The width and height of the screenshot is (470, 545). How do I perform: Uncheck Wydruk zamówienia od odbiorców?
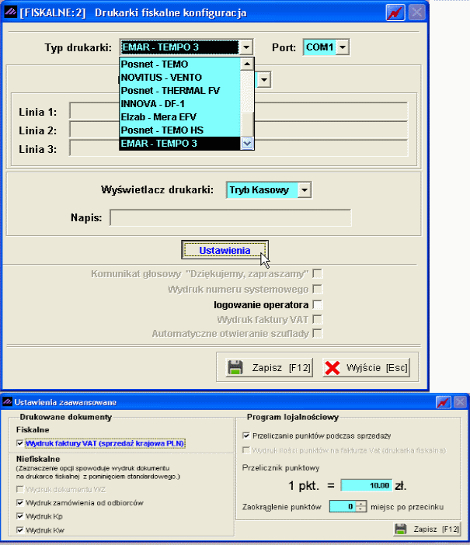pos(20,503)
